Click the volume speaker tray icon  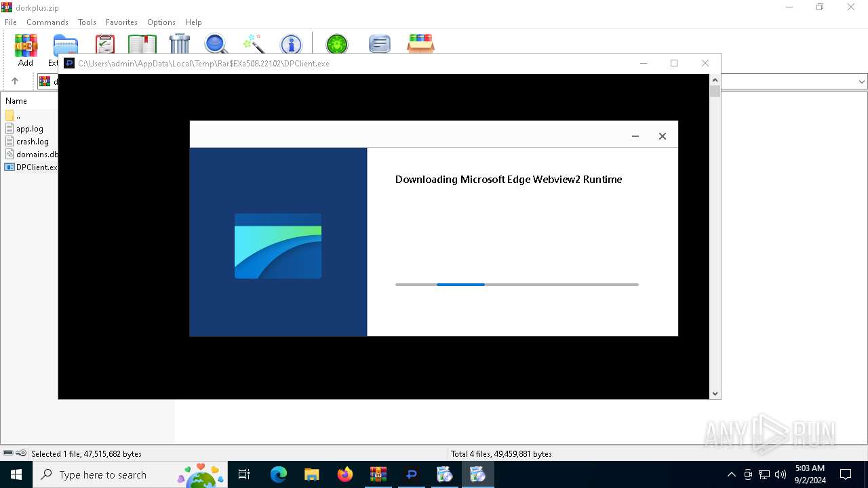tap(781, 474)
